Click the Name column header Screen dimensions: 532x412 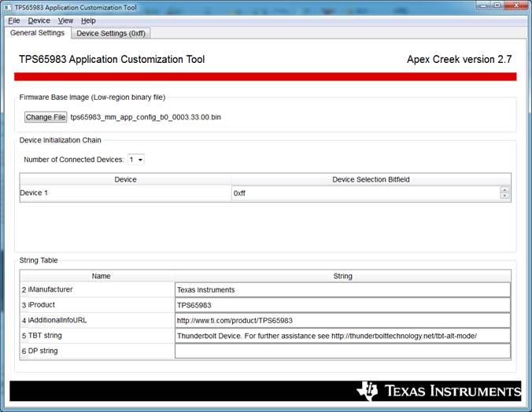[101, 276]
